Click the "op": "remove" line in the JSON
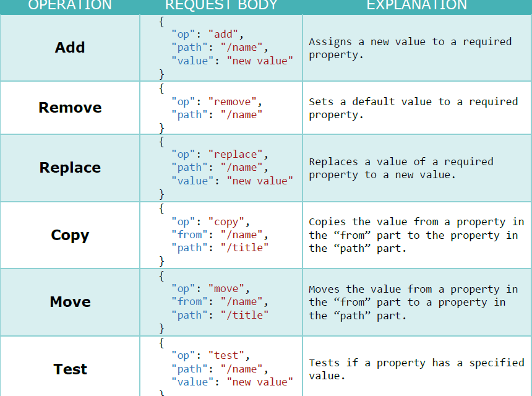532x396 pixels. click(x=217, y=101)
